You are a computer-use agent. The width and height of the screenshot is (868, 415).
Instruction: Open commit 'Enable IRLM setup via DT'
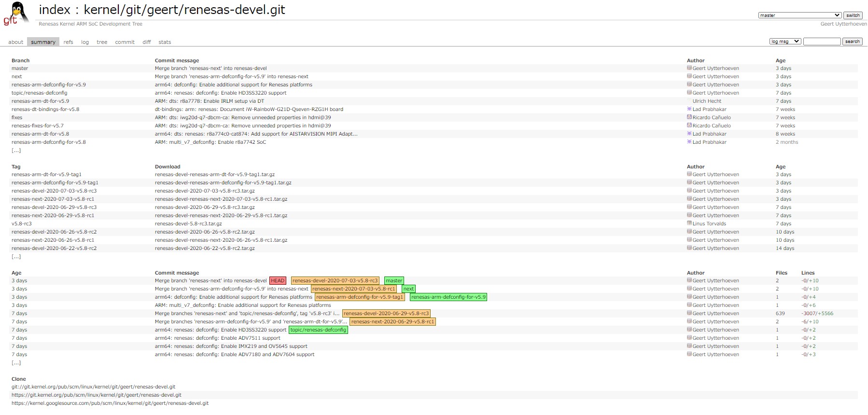[210, 101]
